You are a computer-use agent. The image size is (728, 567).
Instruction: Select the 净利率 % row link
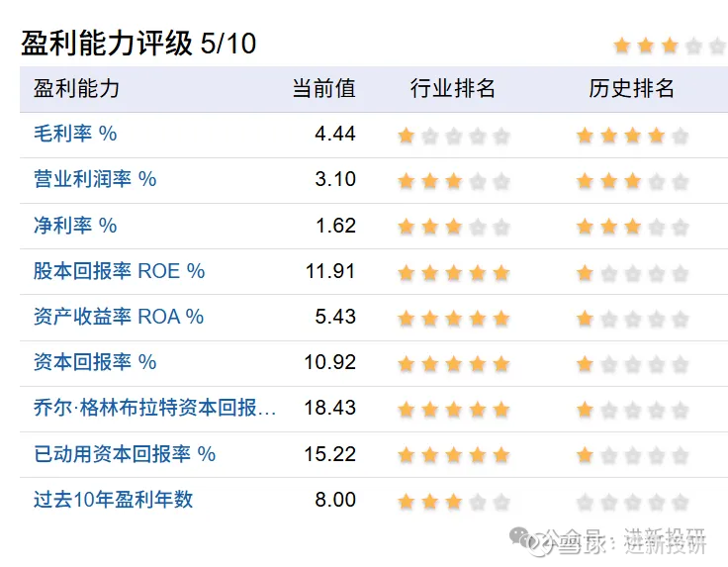[75, 226]
